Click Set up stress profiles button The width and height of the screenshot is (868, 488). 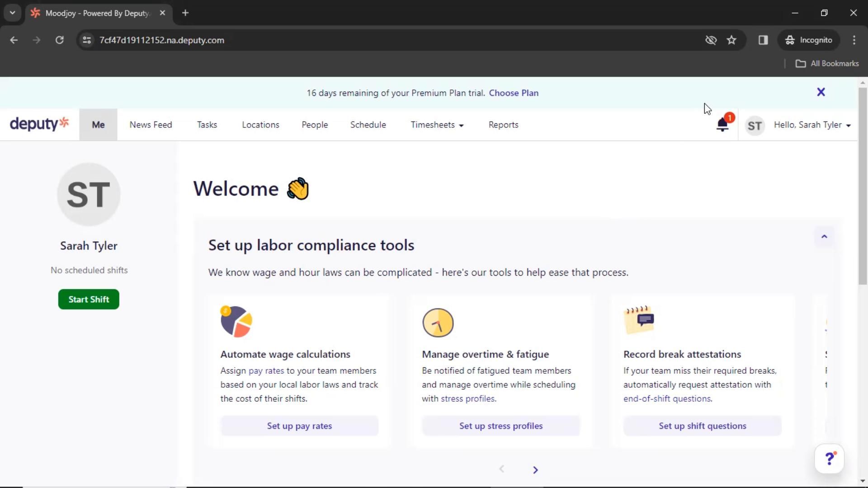click(500, 426)
